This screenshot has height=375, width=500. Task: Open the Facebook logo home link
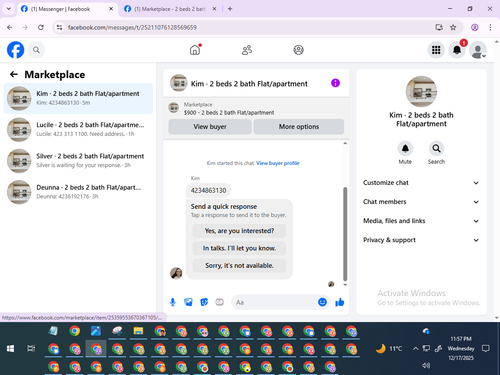point(15,50)
